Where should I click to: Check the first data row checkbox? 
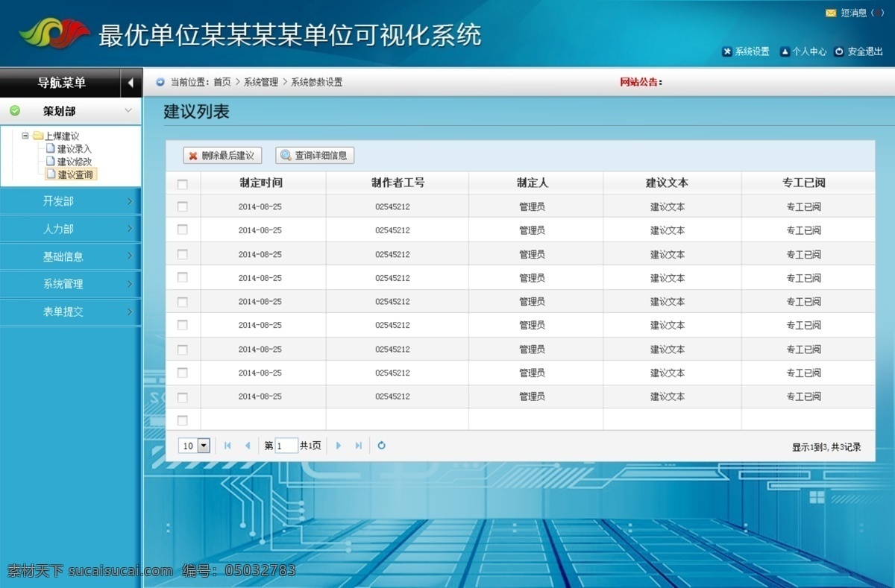pyautogui.click(x=183, y=206)
